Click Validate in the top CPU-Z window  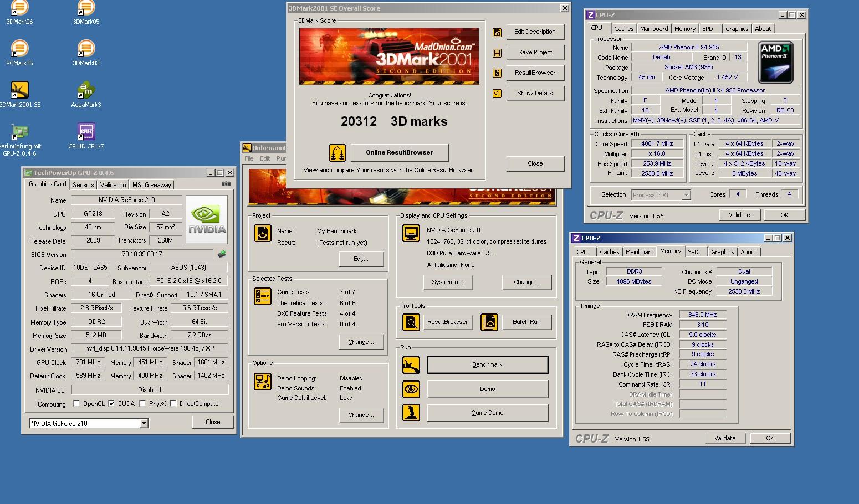point(739,215)
